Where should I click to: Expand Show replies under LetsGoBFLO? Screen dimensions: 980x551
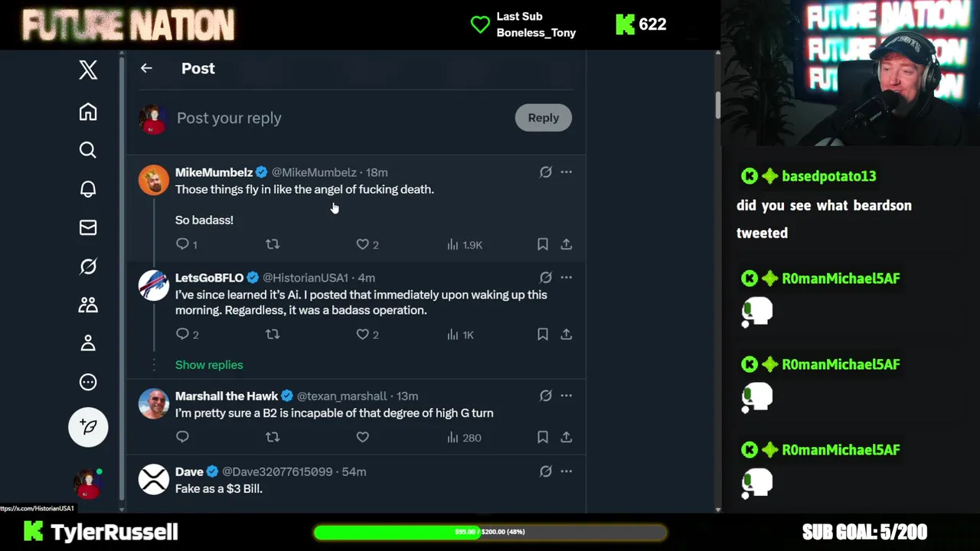pos(209,365)
